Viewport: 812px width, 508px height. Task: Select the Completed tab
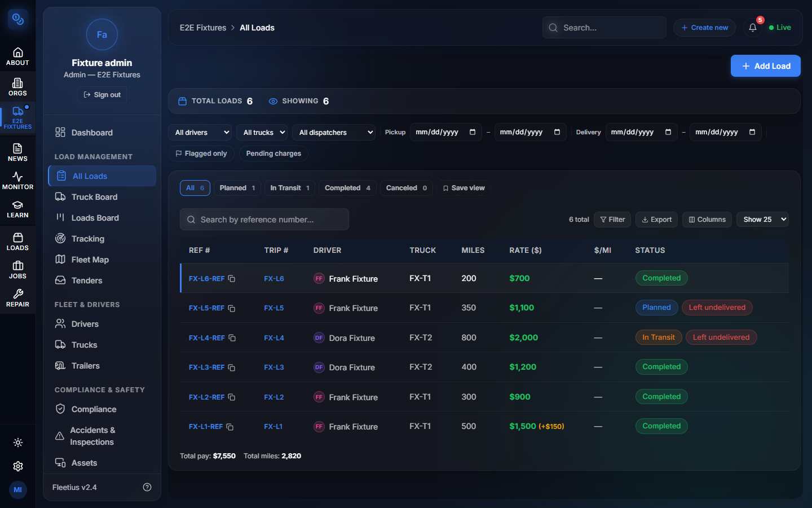(347, 188)
